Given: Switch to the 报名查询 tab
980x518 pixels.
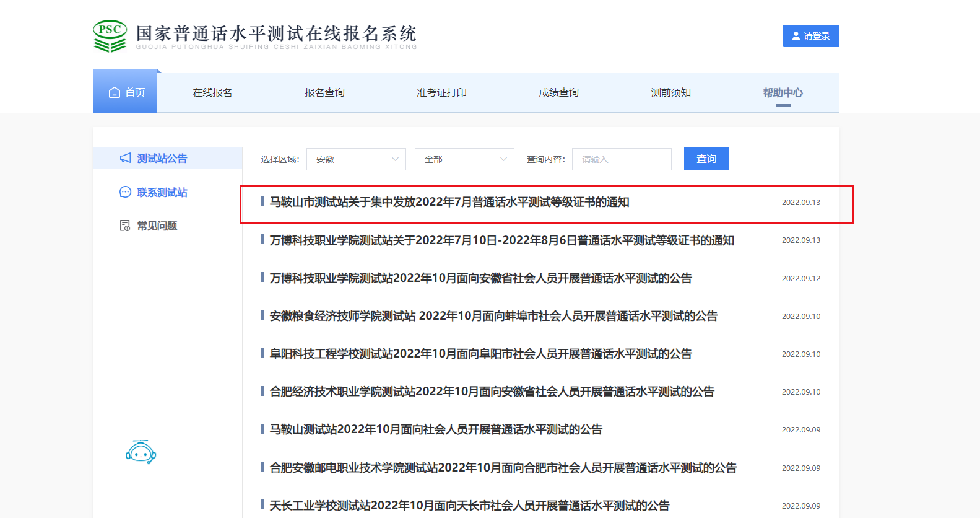Looking at the screenshot, I should pyautogui.click(x=324, y=92).
